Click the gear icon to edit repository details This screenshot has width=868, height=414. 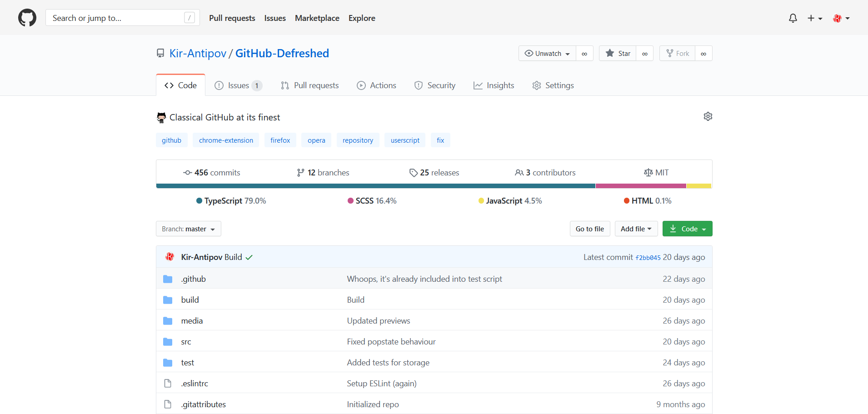tap(708, 116)
